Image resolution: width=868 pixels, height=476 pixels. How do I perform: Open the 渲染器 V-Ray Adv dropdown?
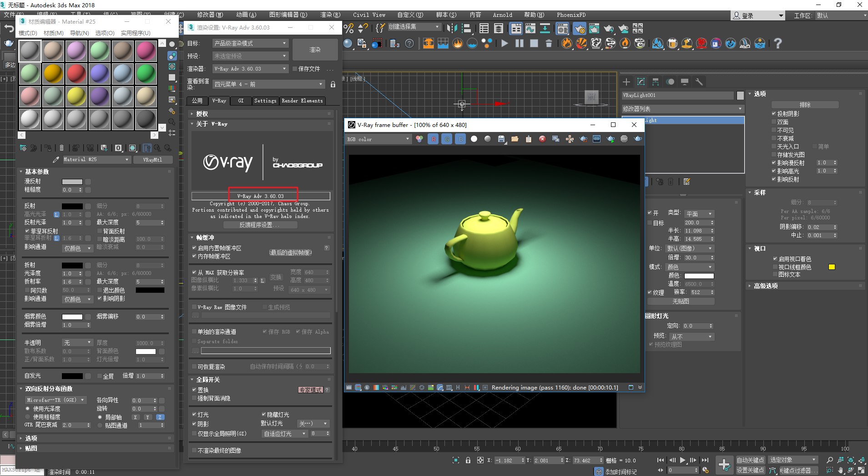pos(250,69)
